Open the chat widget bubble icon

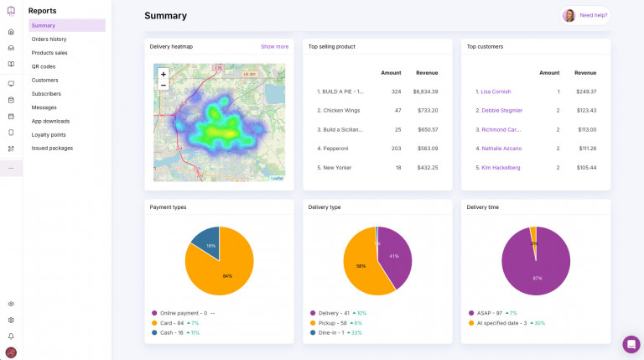coord(631,344)
